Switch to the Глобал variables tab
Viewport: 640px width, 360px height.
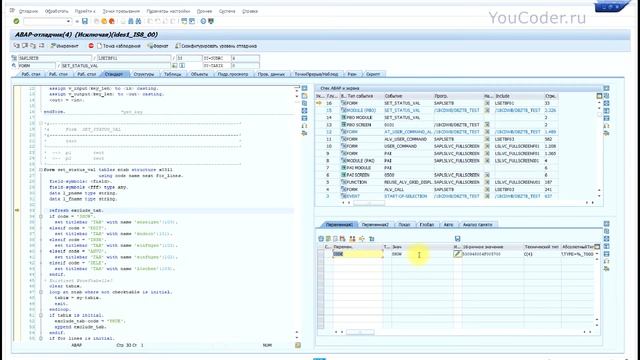[x=427, y=224]
